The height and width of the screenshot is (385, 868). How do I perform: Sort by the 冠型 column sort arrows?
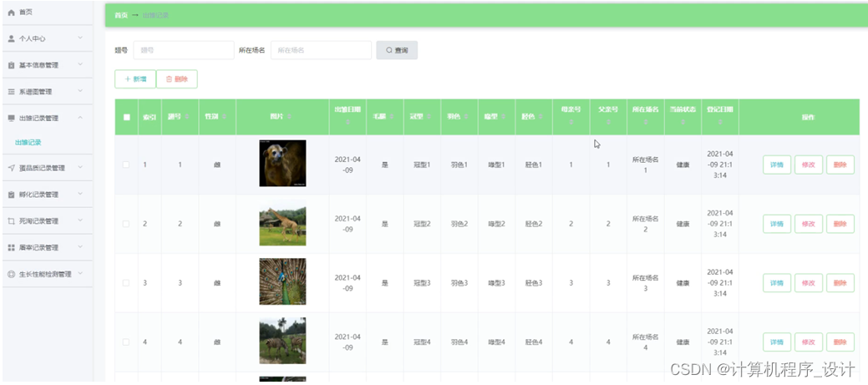tap(429, 117)
